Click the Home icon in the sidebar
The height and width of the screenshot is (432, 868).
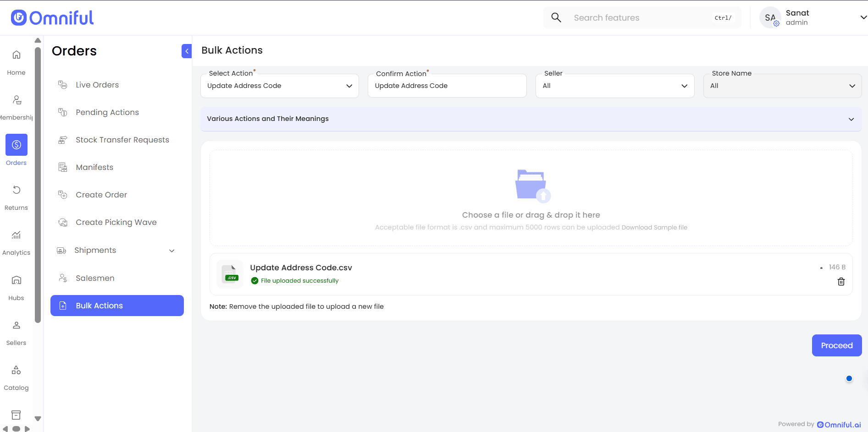(x=17, y=55)
